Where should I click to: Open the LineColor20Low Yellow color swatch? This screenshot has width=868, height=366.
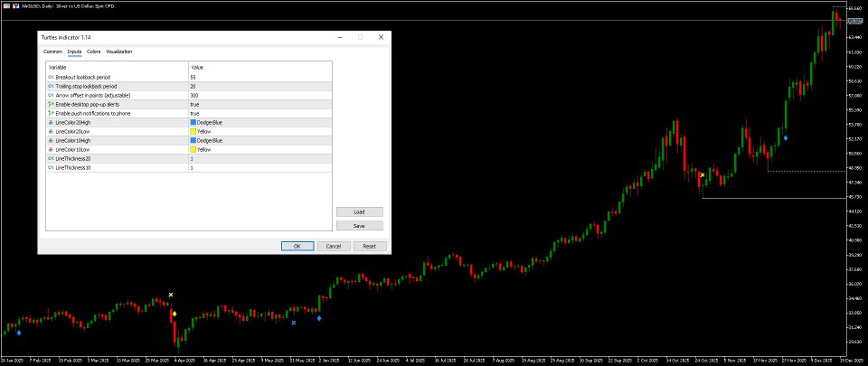(x=193, y=132)
